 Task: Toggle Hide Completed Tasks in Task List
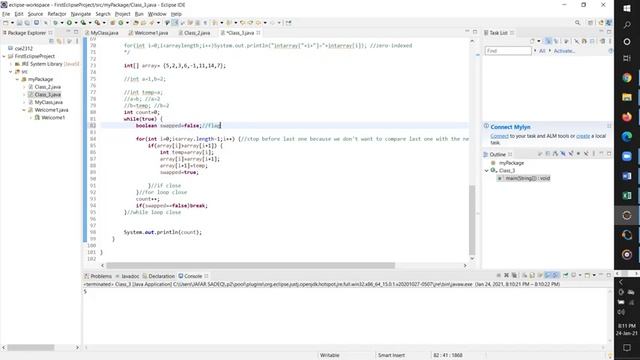pyautogui.click(x=576, y=41)
